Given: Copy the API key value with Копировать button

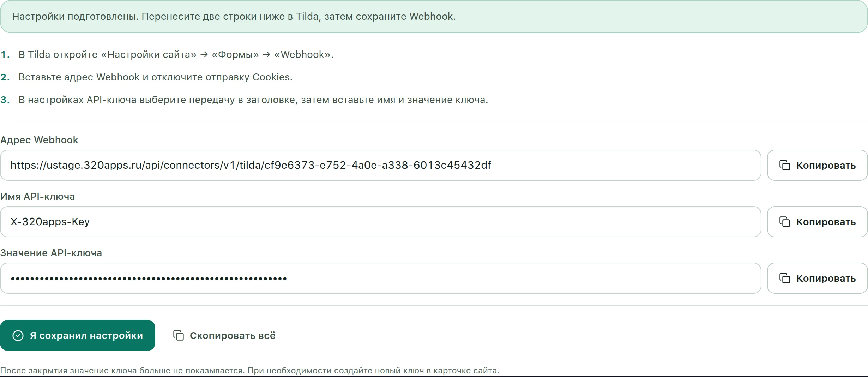Looking at the screenshot, I should pos(817,278).
